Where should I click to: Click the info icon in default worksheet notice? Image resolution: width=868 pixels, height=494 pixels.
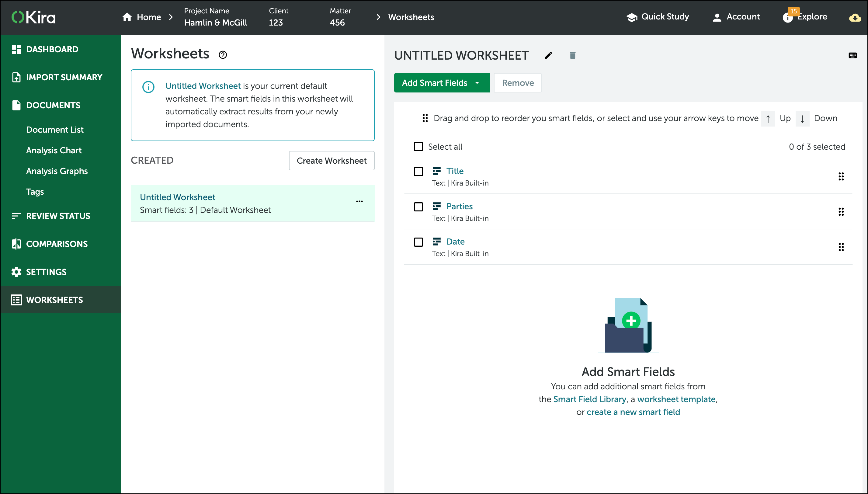(148, 87)
